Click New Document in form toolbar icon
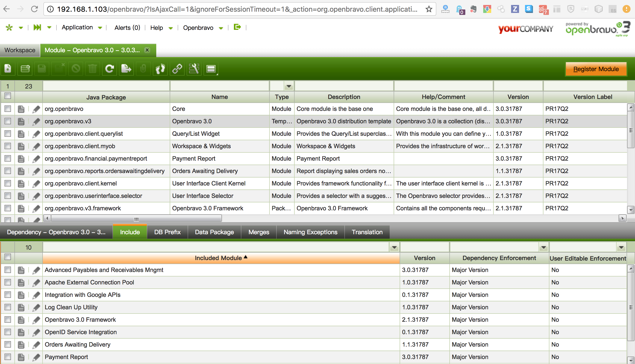Image resolution: width=635 pixels, height=364 pixels. [x=8, y=69]
